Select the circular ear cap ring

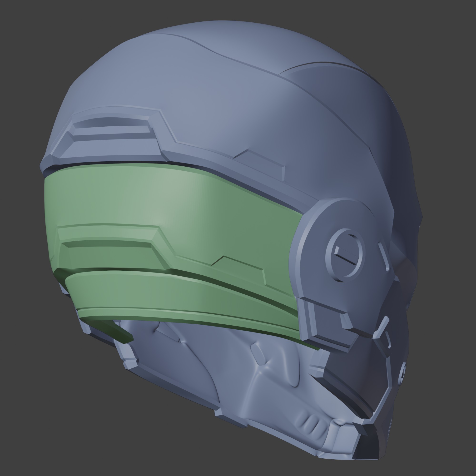(344, 255)
